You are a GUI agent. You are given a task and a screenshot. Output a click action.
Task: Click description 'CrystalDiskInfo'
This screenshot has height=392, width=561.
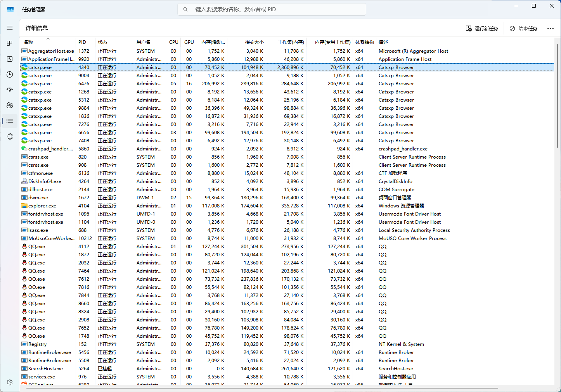(x=395, y=181)
